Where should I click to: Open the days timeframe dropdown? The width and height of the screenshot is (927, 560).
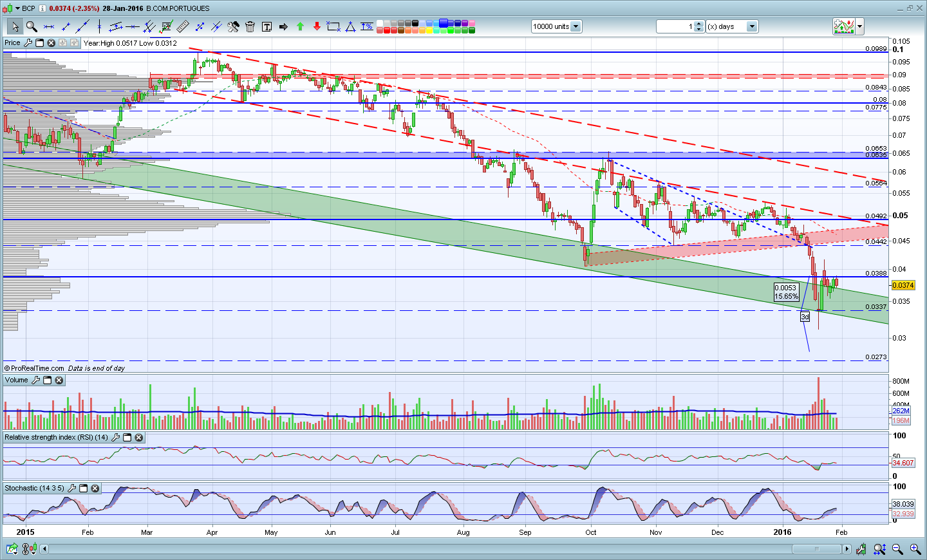[752, 26]
